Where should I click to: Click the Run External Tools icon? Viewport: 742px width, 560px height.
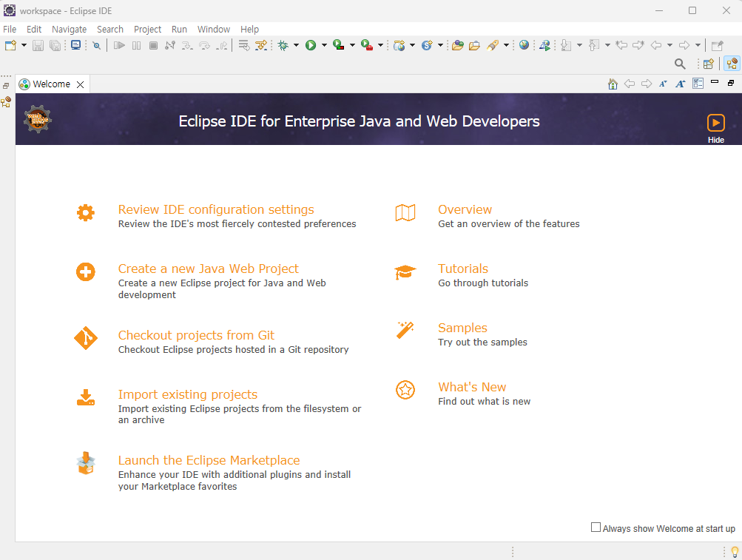[x=367, y=45]
